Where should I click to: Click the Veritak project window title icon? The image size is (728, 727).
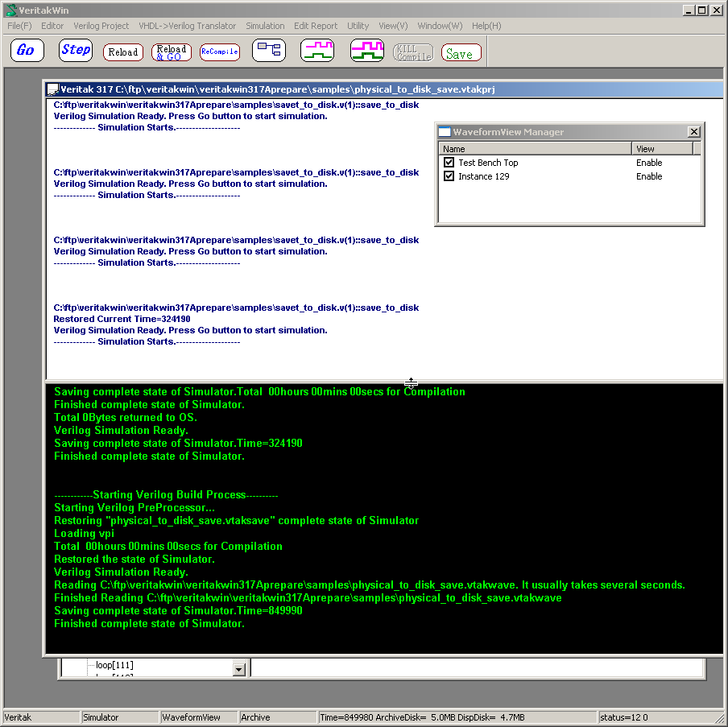53,89
